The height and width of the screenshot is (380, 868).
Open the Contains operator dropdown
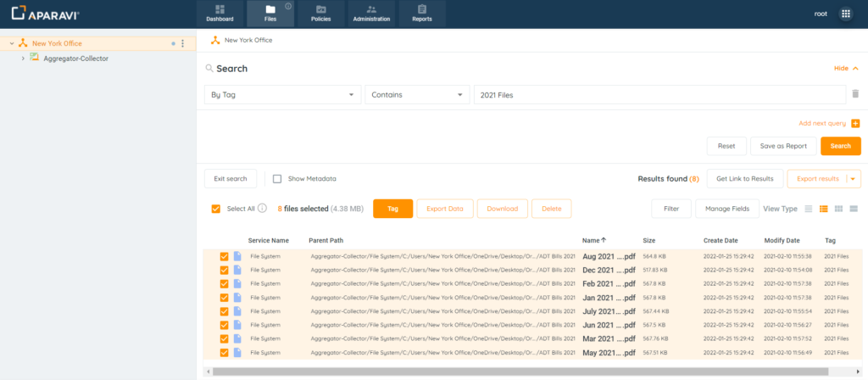click(416, 95)
